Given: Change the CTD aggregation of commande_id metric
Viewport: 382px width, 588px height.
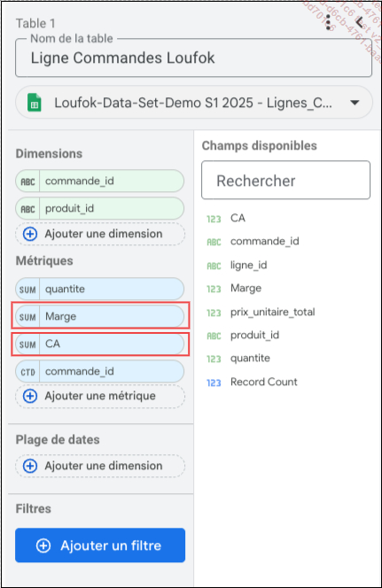Looking at the screenshot, I should click(x=27, y=372).
